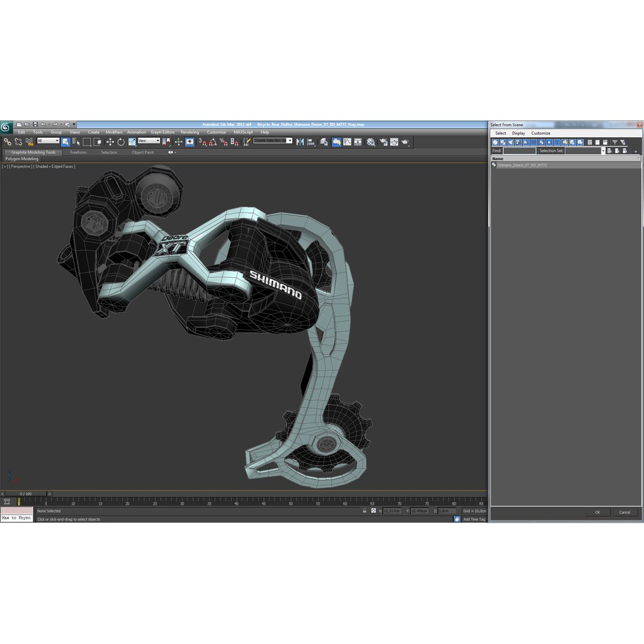The image size is (644, 644).
Task: Toggle the Window/Crossing selection mode
Action: click(97, 142)
